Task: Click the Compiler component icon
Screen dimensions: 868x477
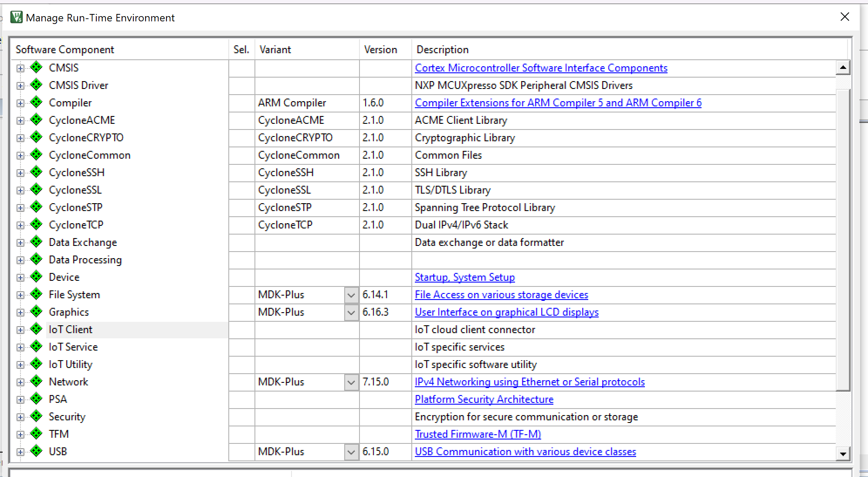Action: (36, 102)
